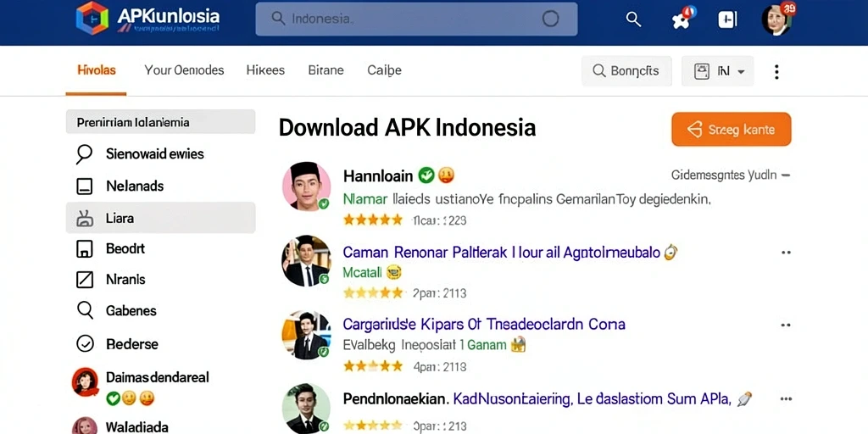Open Caman Renonar Palterak listing link

pos(502,253)
